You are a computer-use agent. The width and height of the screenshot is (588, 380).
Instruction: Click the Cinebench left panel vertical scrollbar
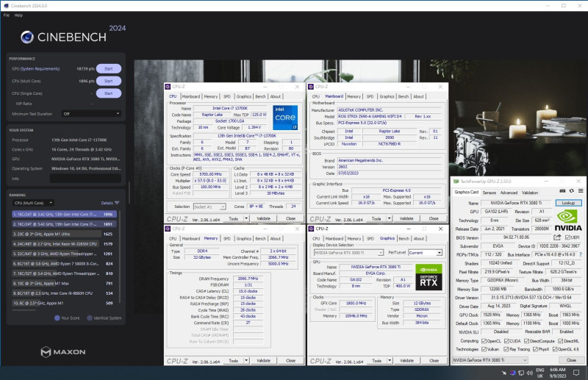tap(129, 193)
